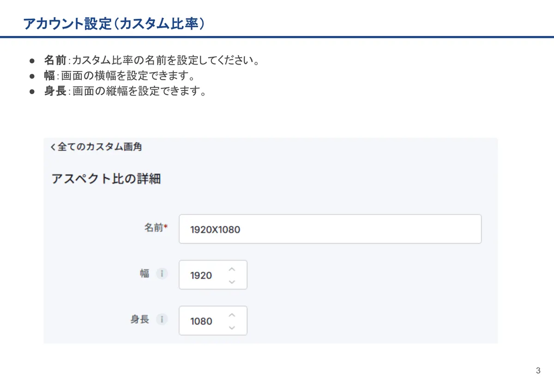
Task: Decrease 身長 value with down arrow
Action: 232,327
